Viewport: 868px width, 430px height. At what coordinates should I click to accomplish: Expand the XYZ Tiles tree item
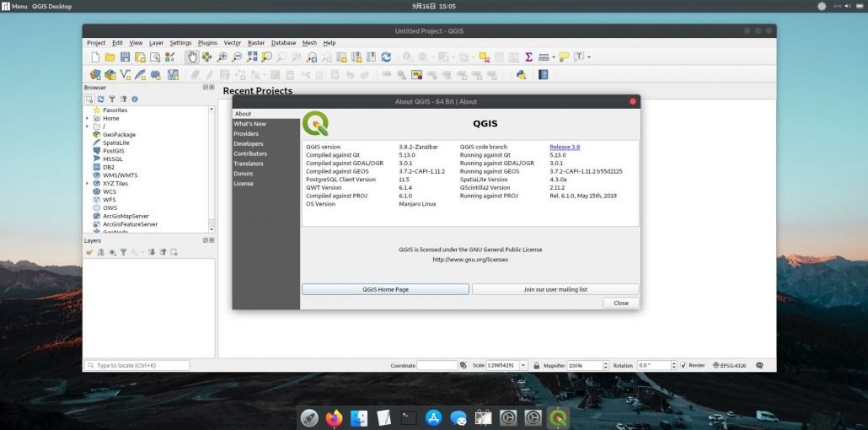87,184
